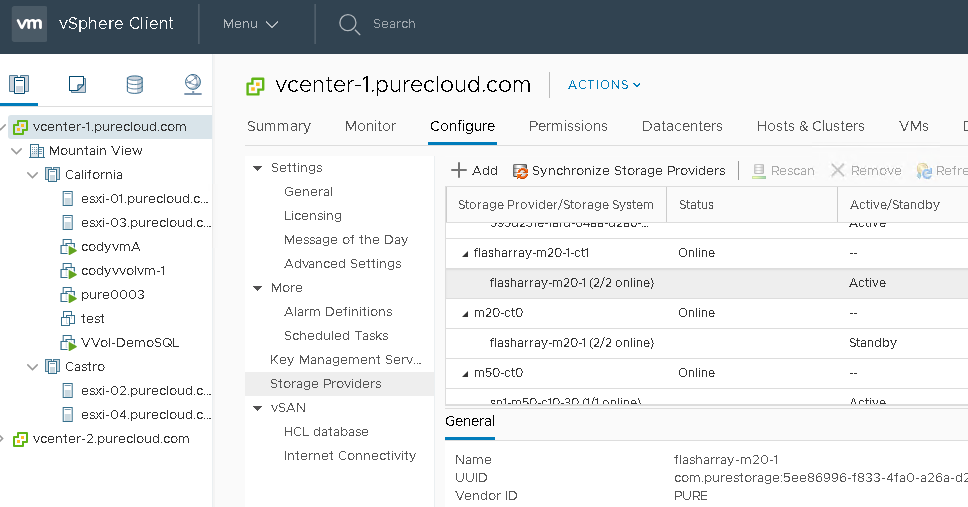Click the search magnifier icon
Screen dimensions: 968x507
349,24
